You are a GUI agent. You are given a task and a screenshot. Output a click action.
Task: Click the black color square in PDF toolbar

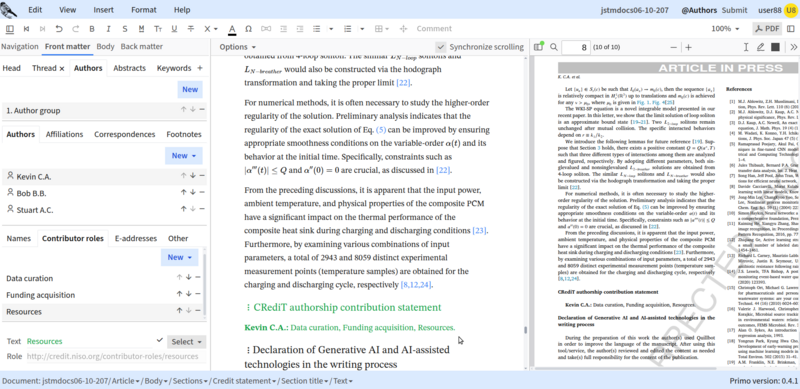point(776,47)
